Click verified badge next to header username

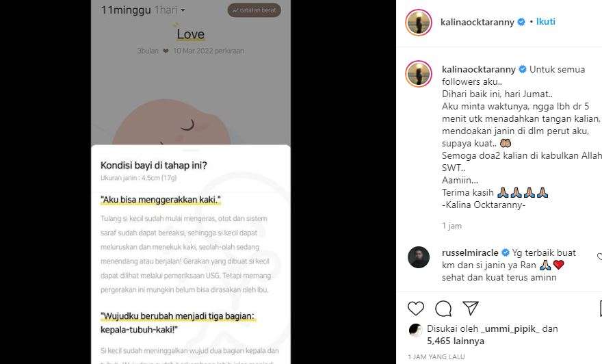point(521,22)
